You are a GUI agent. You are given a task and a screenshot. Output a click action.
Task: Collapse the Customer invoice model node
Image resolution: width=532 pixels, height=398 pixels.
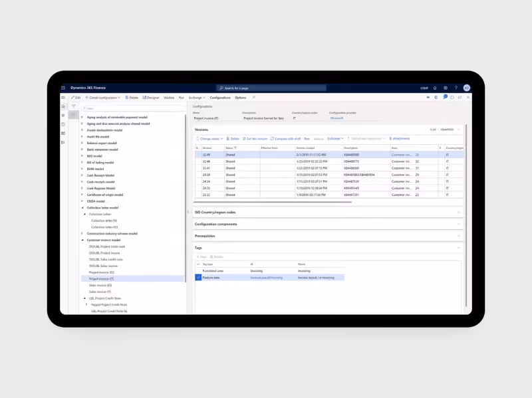(x=82, y=240)
